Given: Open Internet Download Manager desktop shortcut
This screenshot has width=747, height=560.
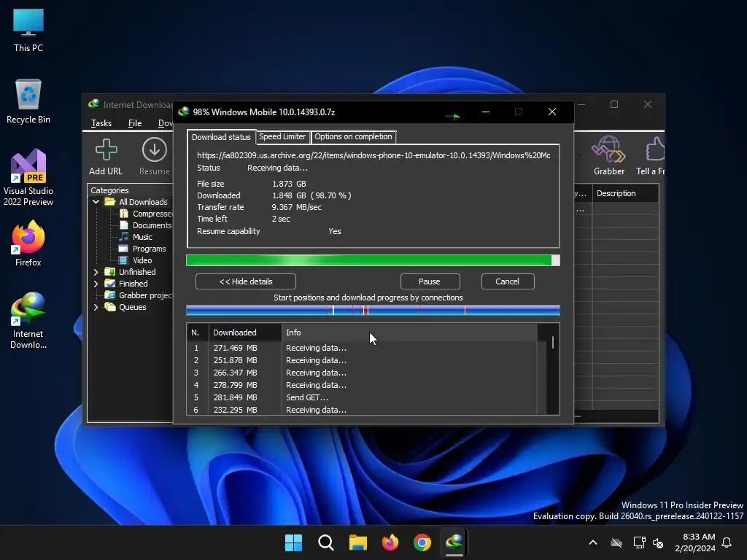Looking at the screenshot, I should [x=28, y=320].
